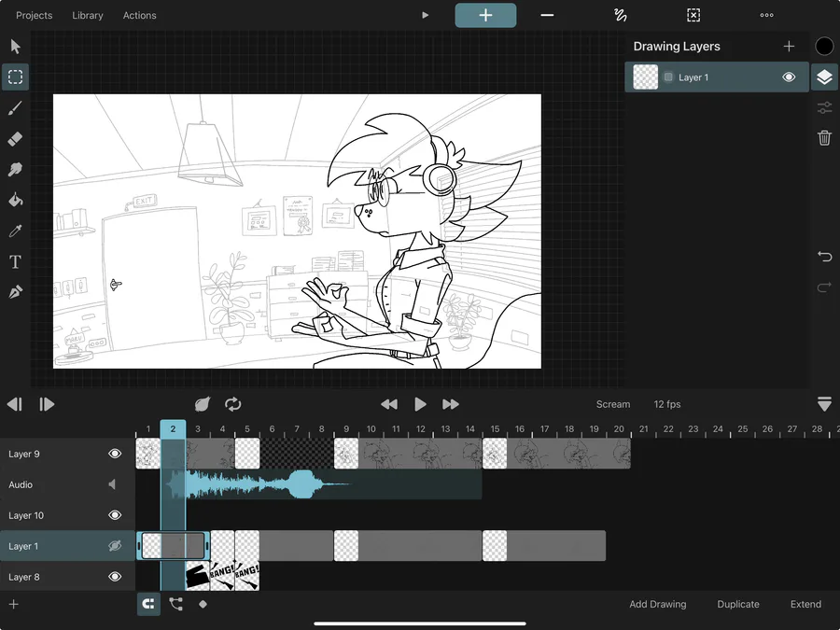Open the Projects menu

[x=35, y=16]
